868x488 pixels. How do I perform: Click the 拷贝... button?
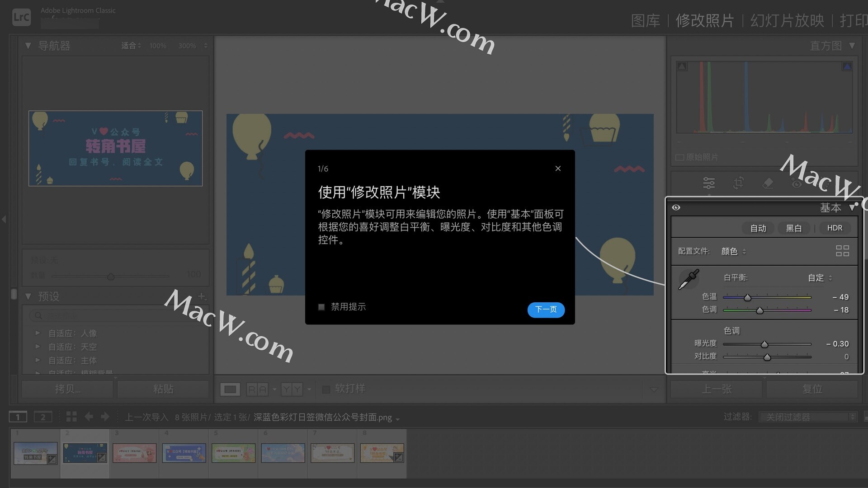68,389
